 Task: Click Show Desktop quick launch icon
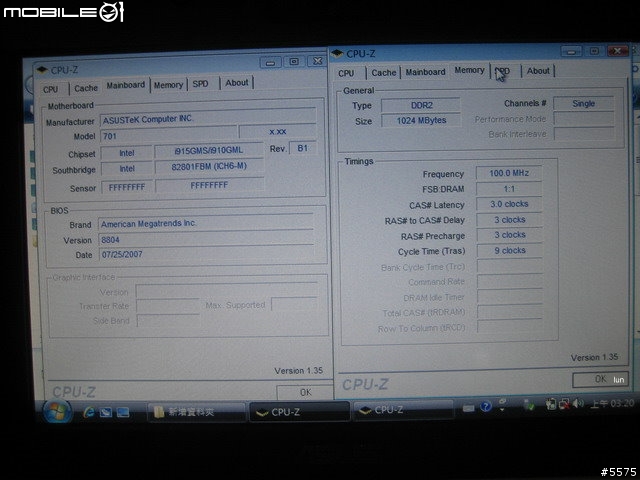coord(106,413)
